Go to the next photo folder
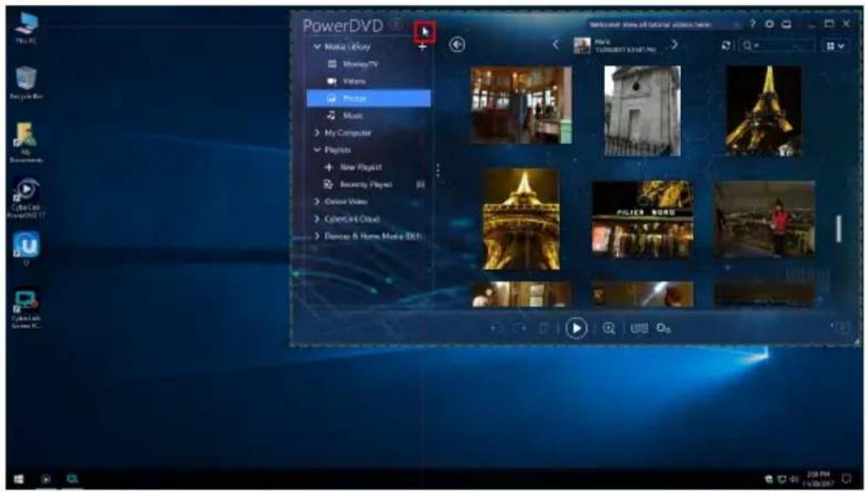Viewport: 868px width, 492px height. pos(674,44)
